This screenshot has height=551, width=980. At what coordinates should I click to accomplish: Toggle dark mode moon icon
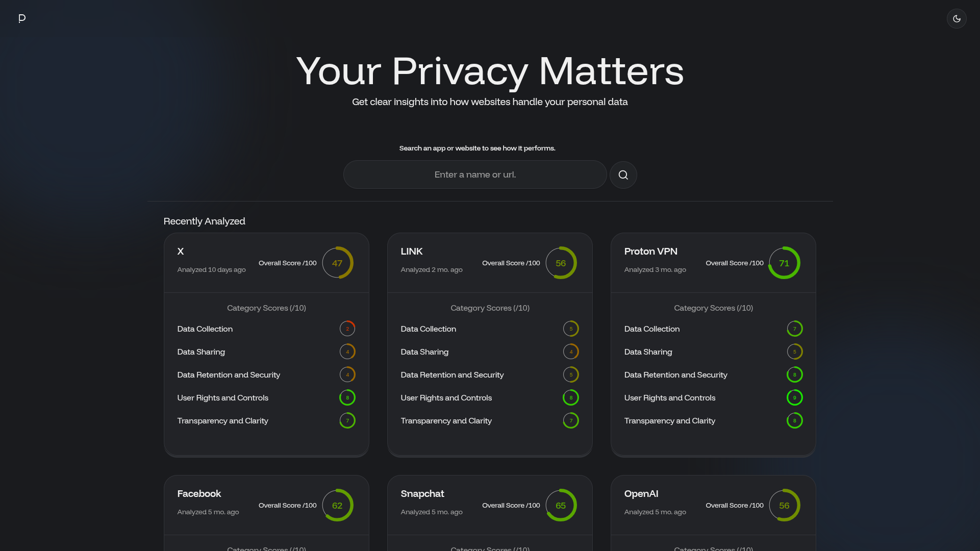pos(957,18)
